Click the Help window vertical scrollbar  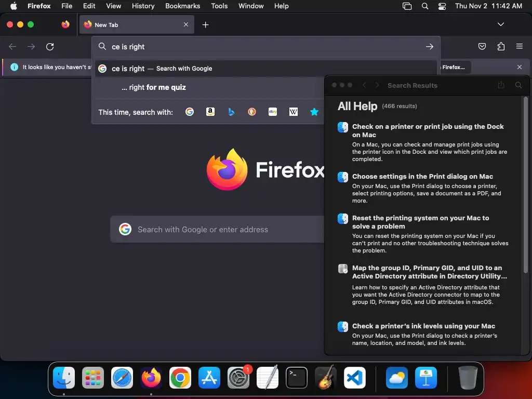(x=526, y=185)
